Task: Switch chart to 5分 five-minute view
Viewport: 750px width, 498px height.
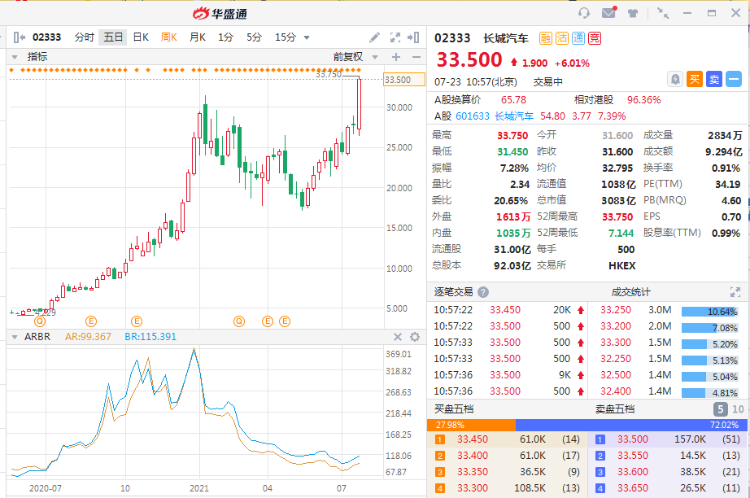Action: tap(254, 37)
